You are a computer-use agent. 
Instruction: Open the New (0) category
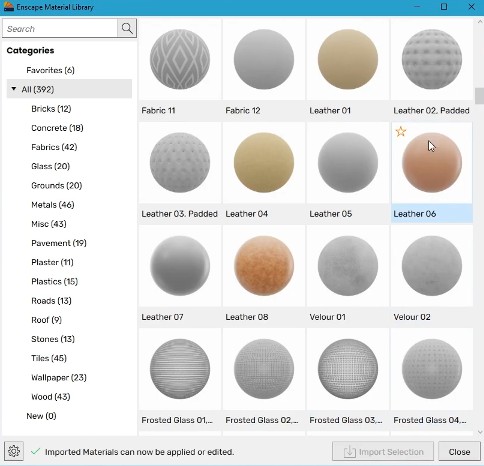point(41,416)
